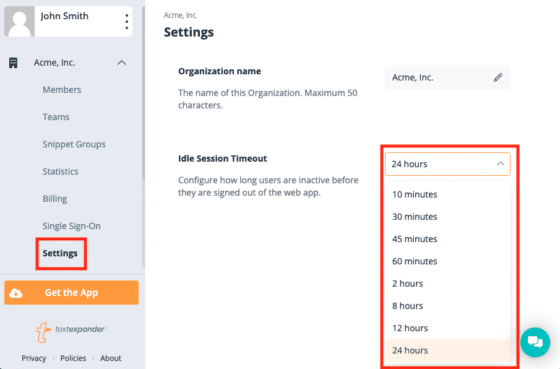Viewport: 560px width, 369px height.
Task: Open the Billing page
Action: click(x=55, y=199)
